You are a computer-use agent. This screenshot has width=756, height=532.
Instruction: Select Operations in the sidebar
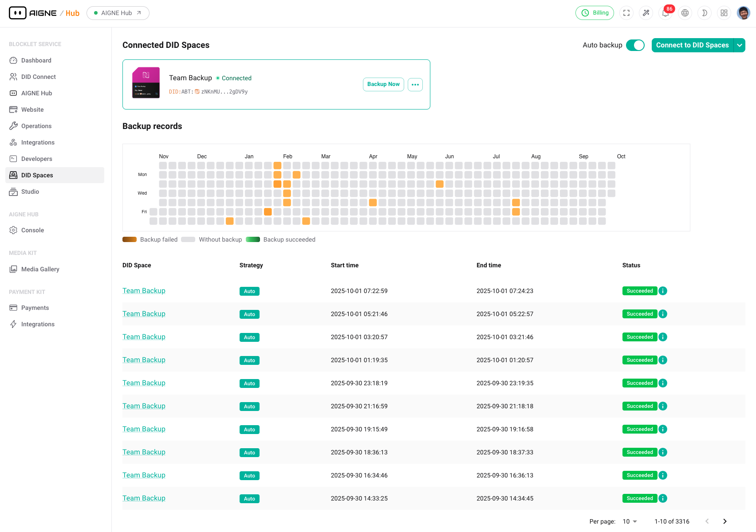[x=36, y=126]
